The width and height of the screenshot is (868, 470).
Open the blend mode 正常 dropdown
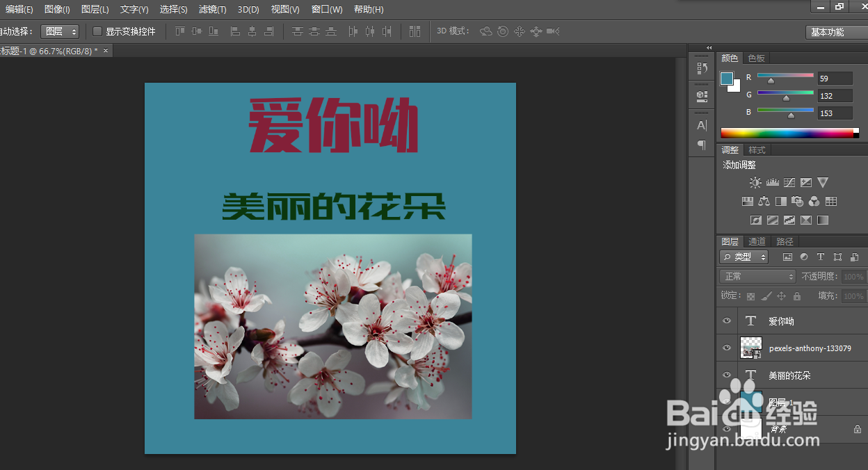(757, 276)
